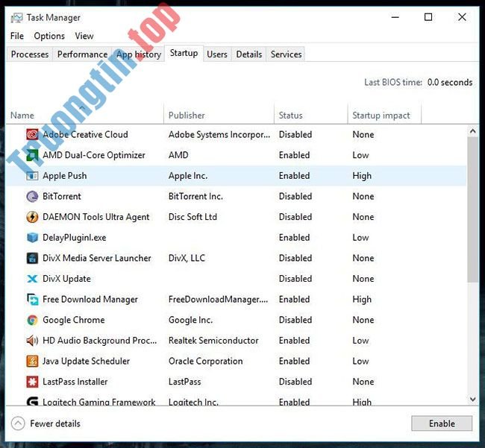This screenshot has width=485, height=448.
Task: Sort by the Status column header
Action: [311, 116]
